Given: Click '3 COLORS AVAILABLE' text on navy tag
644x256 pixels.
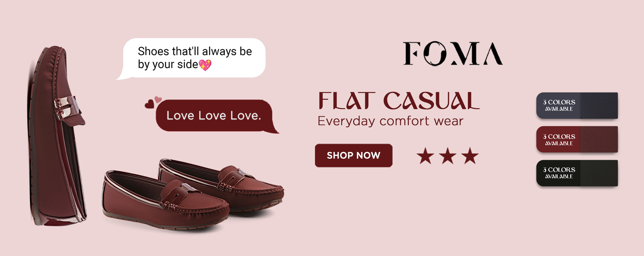Looking at the screenshot, I should [559, 105].
